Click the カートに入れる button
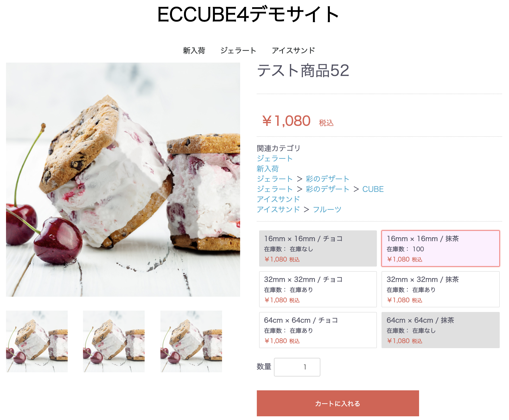The image size is (509, 420). (x=338, y=403)
